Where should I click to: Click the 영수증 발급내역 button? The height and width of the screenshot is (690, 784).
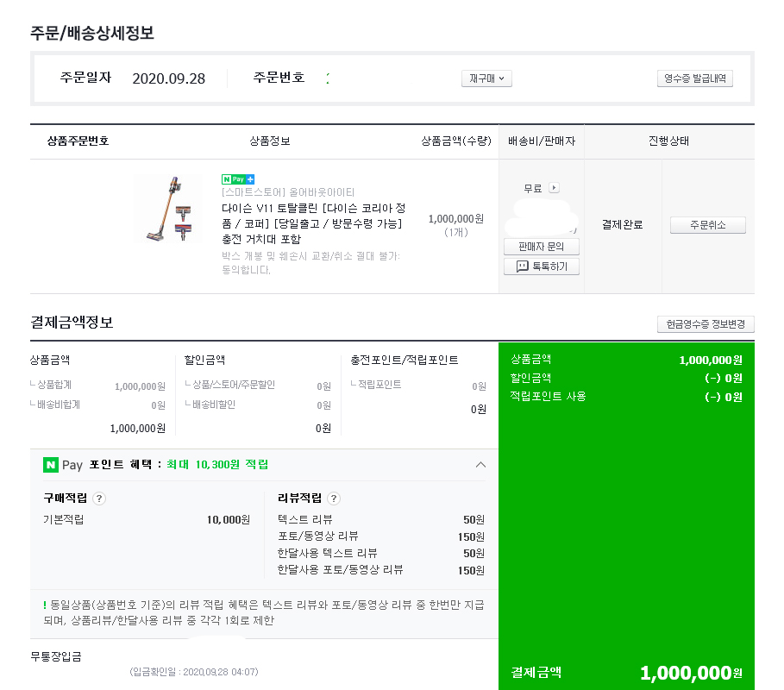[694, 78]
